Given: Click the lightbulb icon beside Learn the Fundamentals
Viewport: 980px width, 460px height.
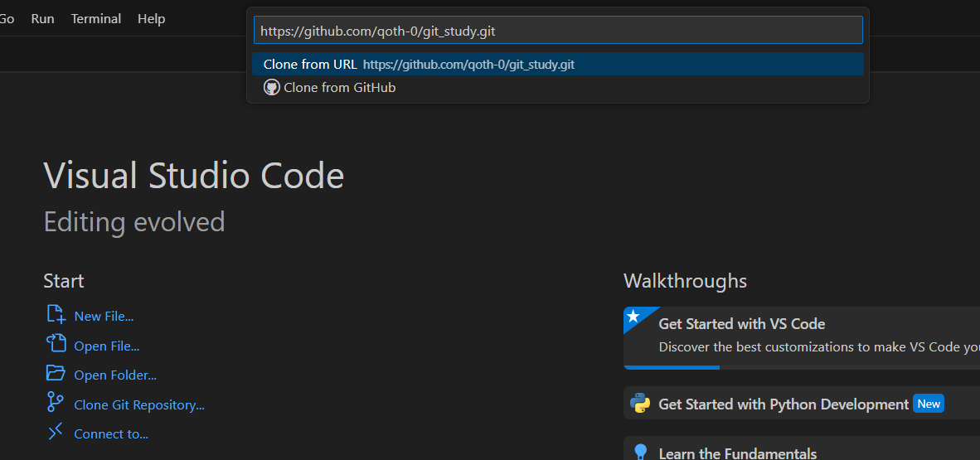Looking at the screenshot, I should click(x=640, y=452).
